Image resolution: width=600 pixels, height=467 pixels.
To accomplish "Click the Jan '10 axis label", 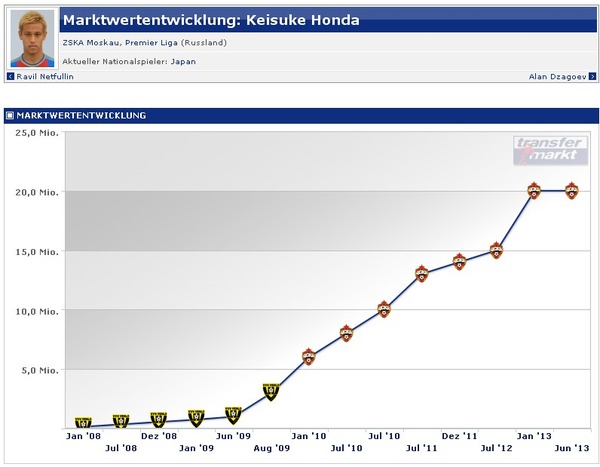I will [308, 436].
